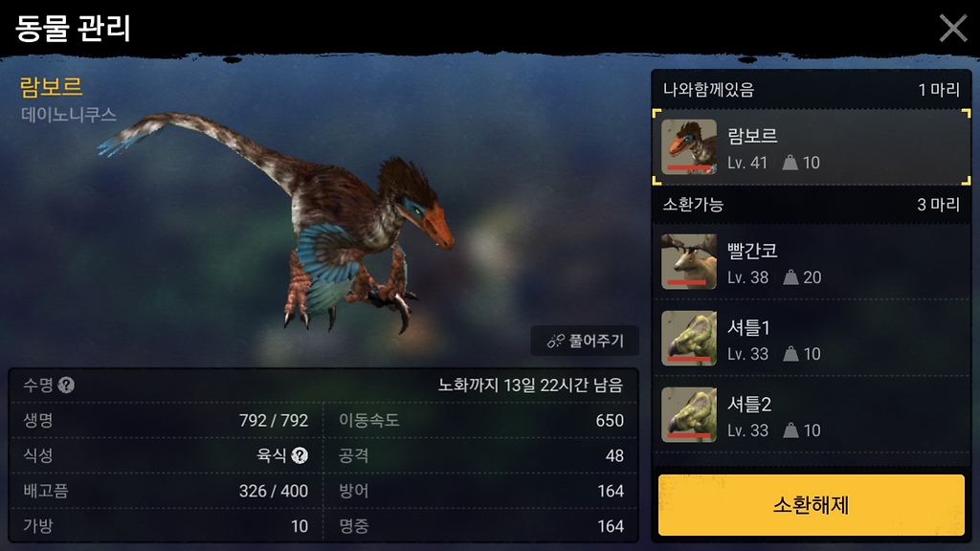Close the 동물 관리 screen with X
The image size is (980, 551).
coord(953,28)
